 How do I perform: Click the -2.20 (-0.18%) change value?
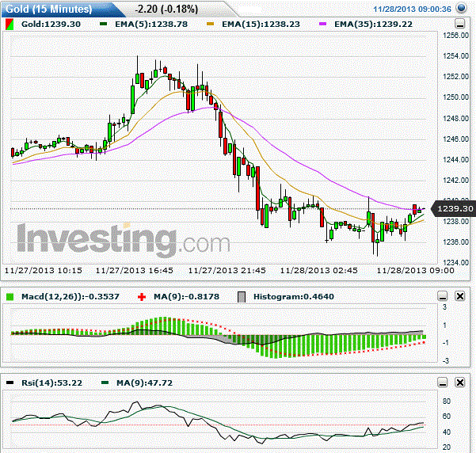point(166,10)
